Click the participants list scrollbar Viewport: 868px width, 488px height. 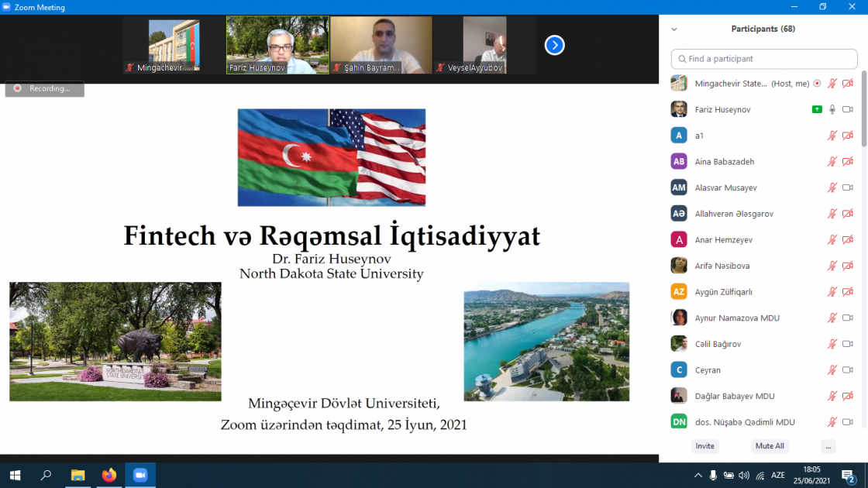click(864, 109)
